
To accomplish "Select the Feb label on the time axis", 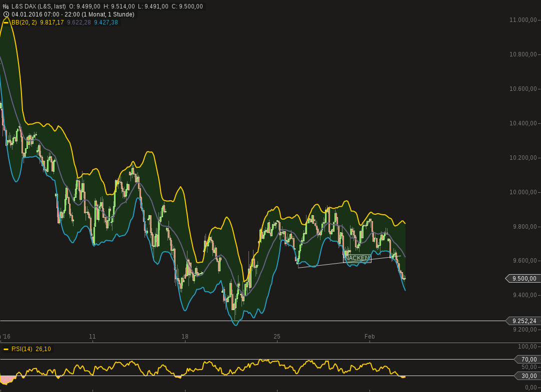I will [370, 337].
